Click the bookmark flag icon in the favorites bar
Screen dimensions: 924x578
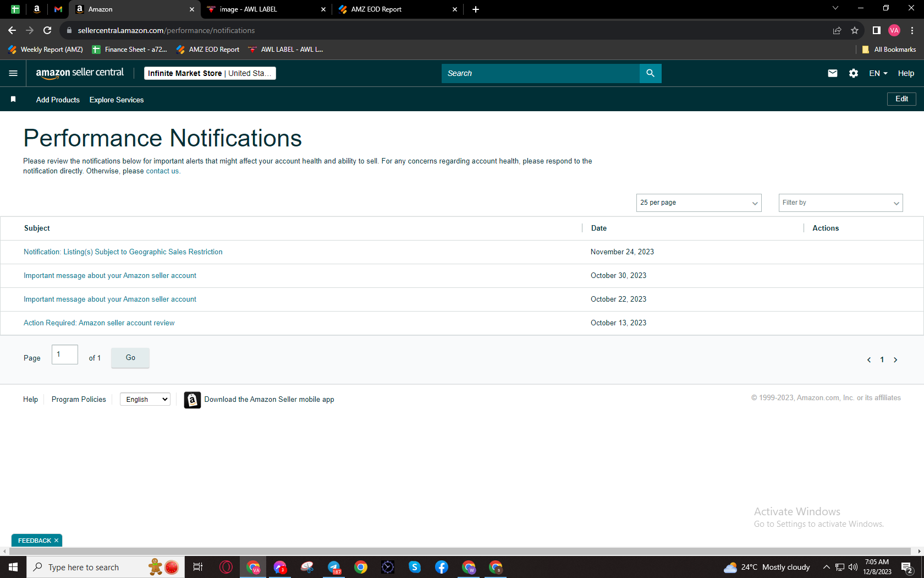[x=13, y=99]
